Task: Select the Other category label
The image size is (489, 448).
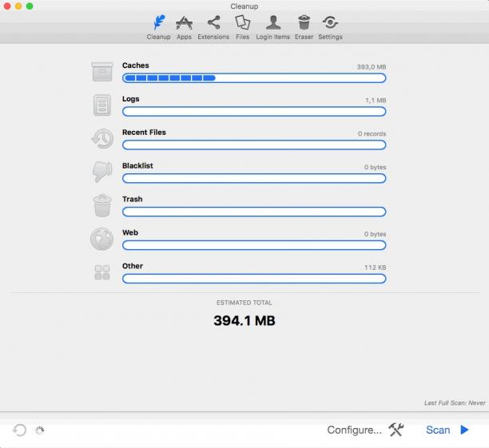Action: [x=133, y=266]
